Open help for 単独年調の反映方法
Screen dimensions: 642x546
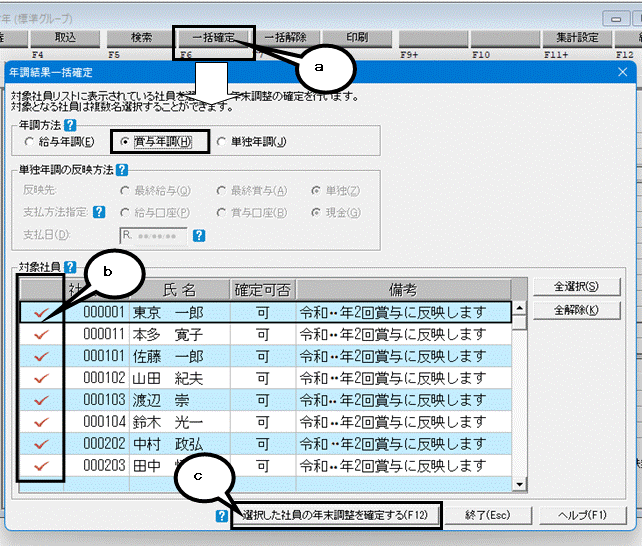pyautogui.click(x=122, y=169)
